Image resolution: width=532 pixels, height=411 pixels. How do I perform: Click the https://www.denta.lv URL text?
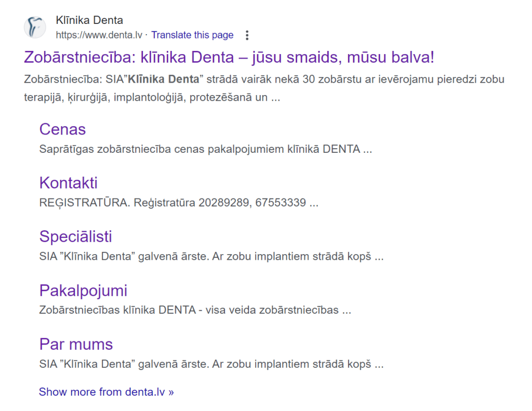tap(99, 35)
